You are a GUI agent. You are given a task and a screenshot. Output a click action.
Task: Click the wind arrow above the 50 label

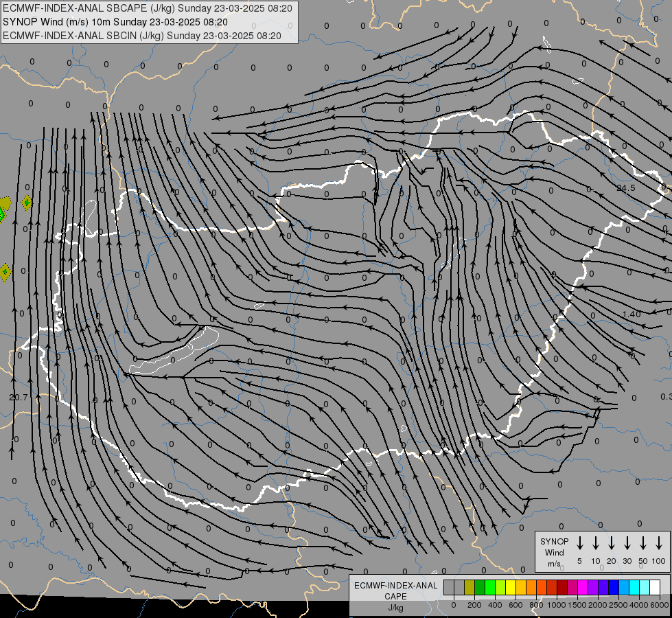pos(643,543)
